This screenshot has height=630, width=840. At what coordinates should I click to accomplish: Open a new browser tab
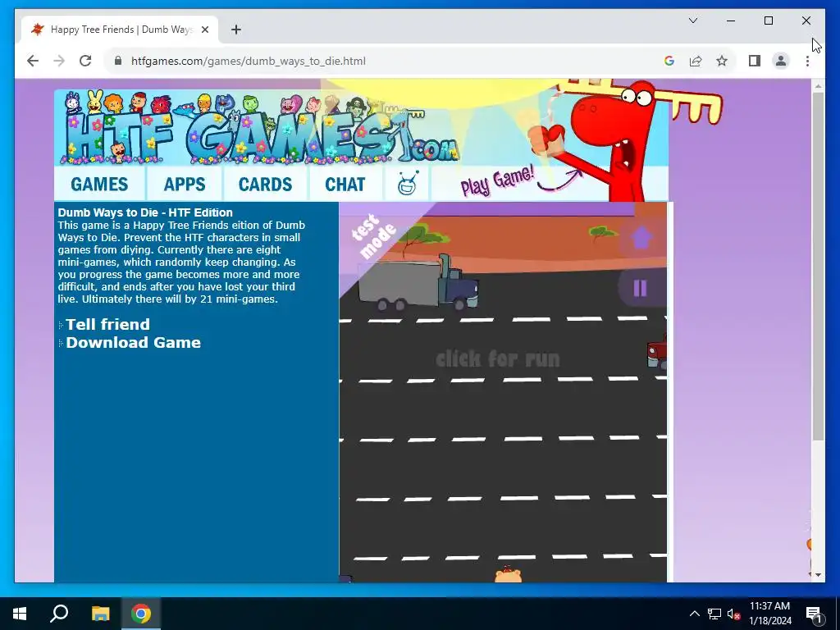236,30
